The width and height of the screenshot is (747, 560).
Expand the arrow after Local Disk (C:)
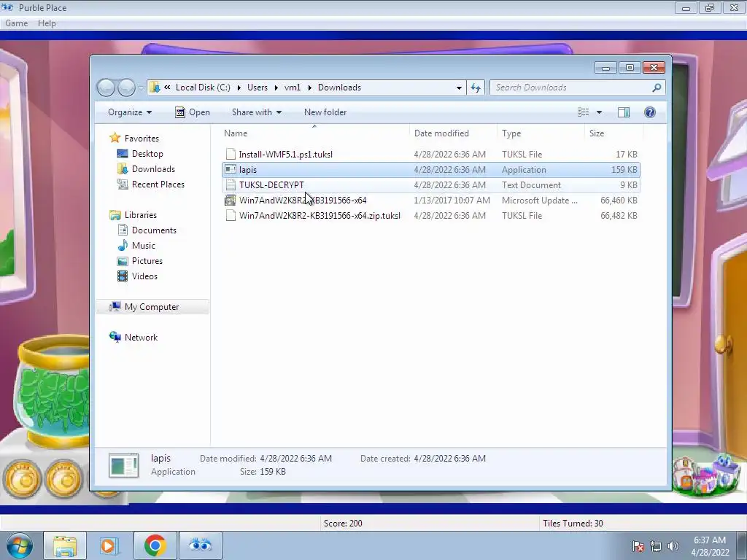[239, 87]
